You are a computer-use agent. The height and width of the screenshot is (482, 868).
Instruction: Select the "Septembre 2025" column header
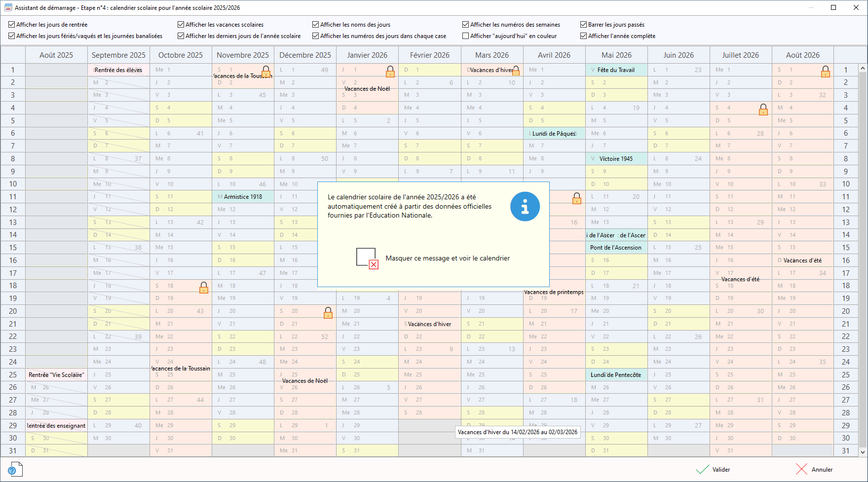[118, 55]
